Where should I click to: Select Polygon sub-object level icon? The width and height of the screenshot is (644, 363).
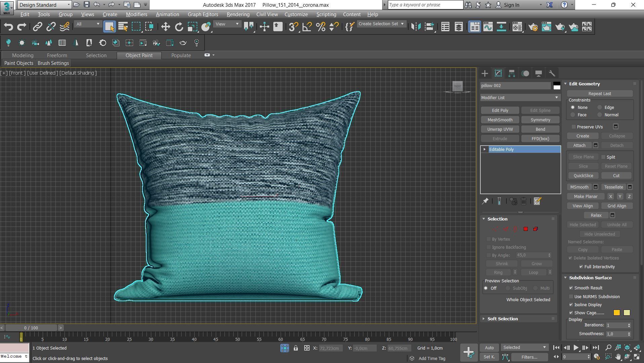(x=526, y=229)
